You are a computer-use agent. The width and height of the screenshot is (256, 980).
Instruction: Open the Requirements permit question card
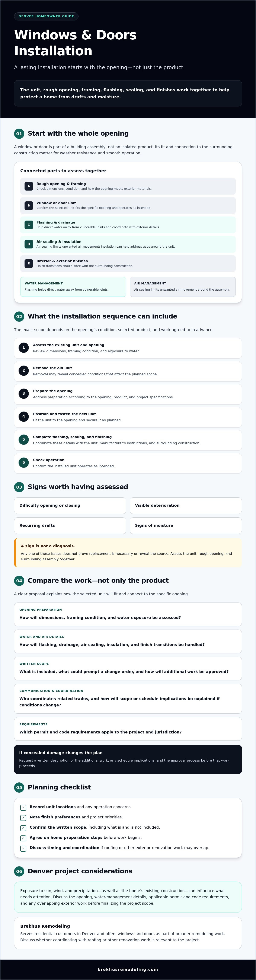128,729
